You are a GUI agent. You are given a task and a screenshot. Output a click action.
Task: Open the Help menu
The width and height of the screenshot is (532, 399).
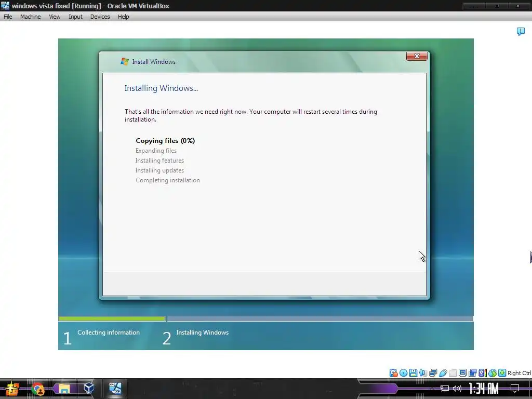(123, 17)
